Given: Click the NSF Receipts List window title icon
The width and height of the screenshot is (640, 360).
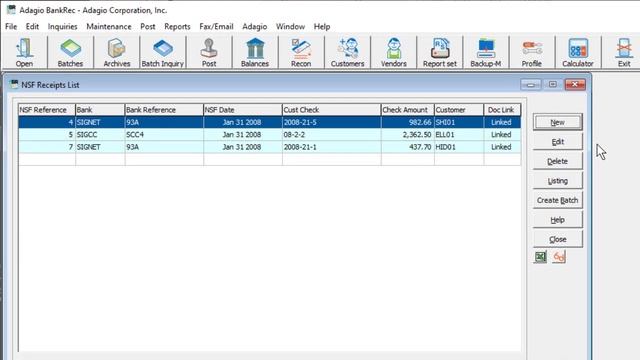Looking at the screenshot, I should [14, 84].
